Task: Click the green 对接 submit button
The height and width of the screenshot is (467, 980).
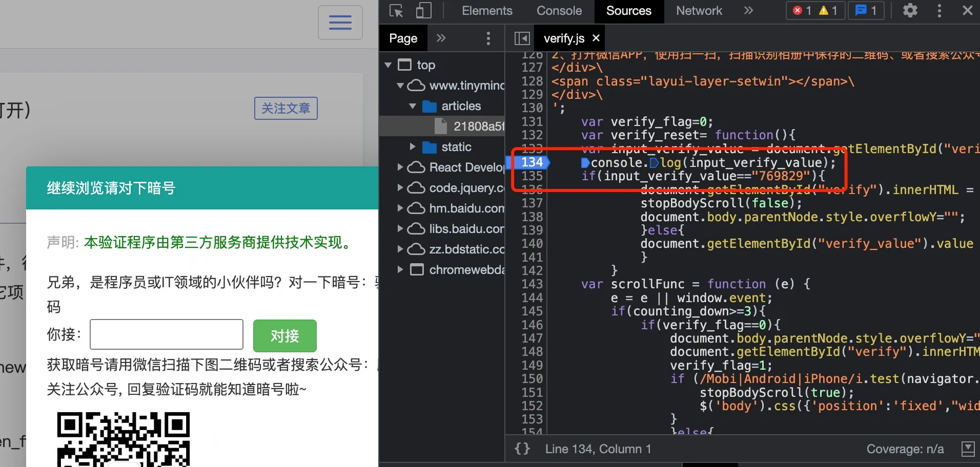Action: tap(285, 335)
